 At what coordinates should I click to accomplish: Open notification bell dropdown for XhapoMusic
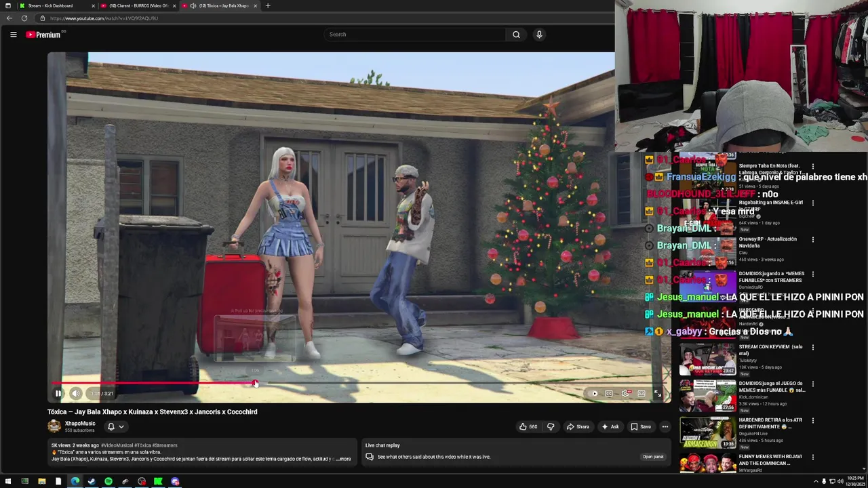tap(116, 427)
